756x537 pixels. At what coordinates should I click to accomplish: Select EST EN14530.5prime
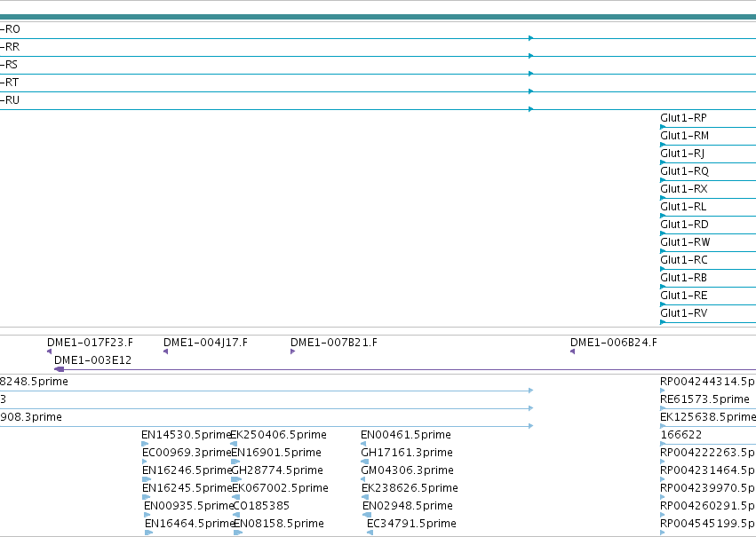pos(187,435)
